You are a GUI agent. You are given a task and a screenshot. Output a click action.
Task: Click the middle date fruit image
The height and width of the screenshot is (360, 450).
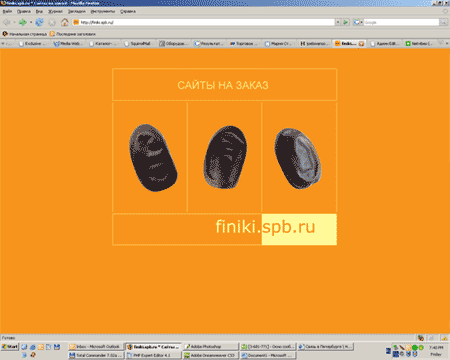(x=225, y=157)
